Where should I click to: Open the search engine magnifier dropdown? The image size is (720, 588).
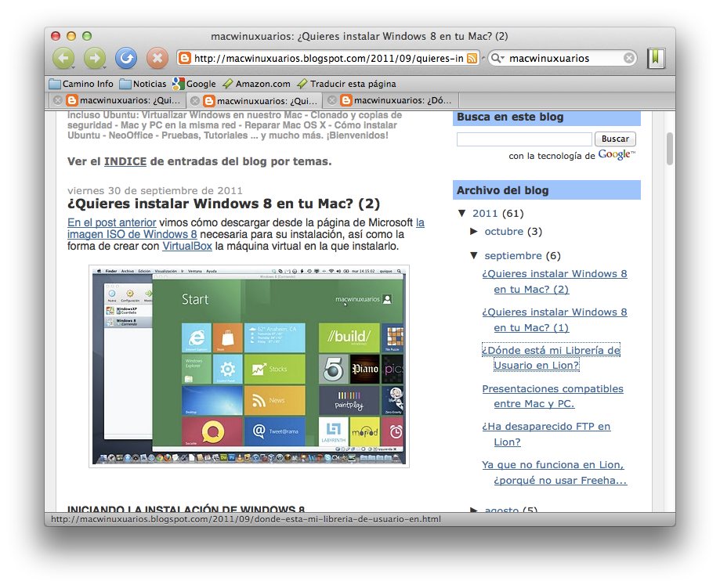(497, 58)
